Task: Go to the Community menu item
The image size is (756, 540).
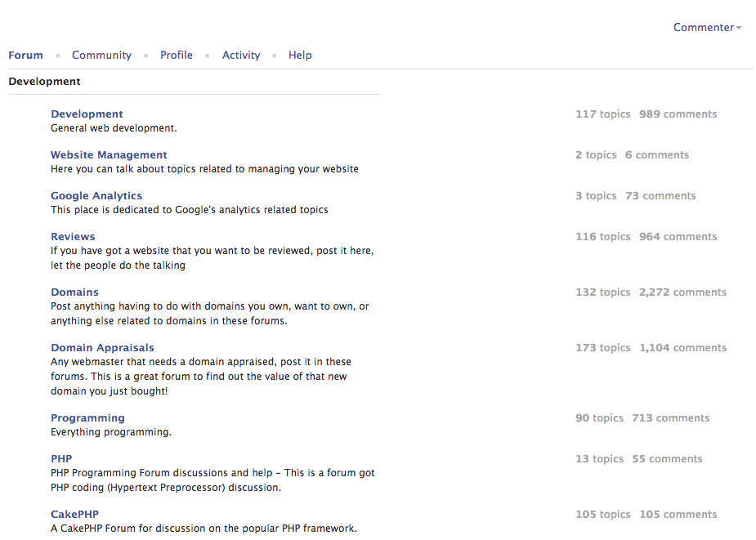Action: [x=101, y=56]
